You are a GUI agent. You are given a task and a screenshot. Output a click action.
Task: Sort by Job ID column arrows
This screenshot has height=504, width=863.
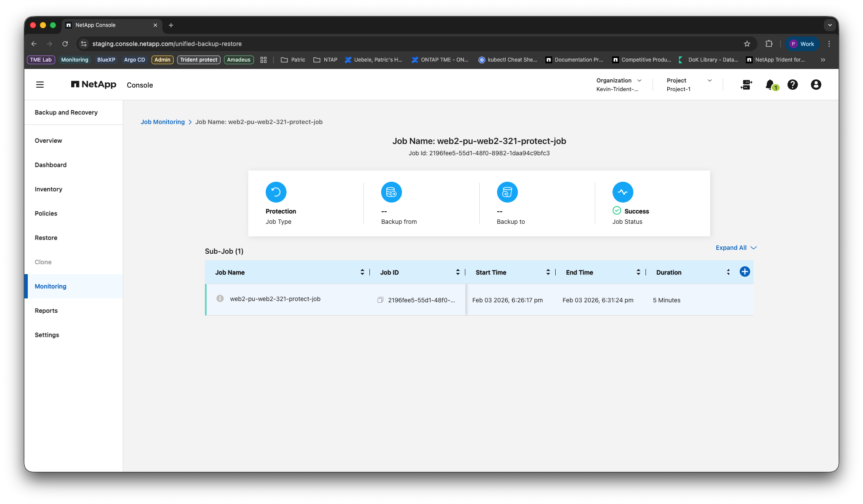tap(458, 272)
